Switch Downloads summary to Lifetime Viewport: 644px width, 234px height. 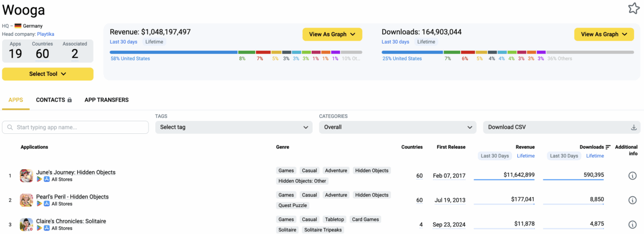point(426,42)
